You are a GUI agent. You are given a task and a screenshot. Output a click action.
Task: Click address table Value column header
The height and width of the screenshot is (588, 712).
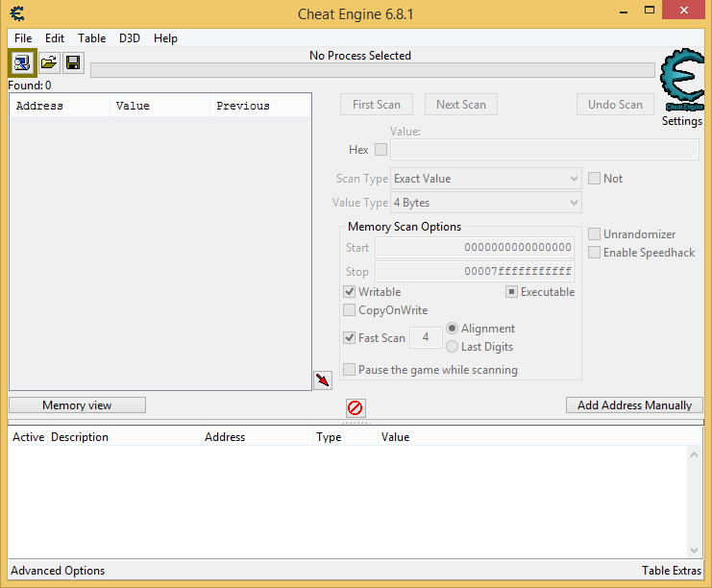[x=540, y=437]
